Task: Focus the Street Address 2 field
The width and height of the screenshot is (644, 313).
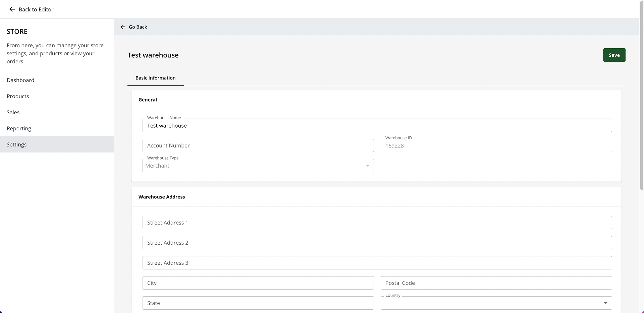Action: (x=377, y=243)
